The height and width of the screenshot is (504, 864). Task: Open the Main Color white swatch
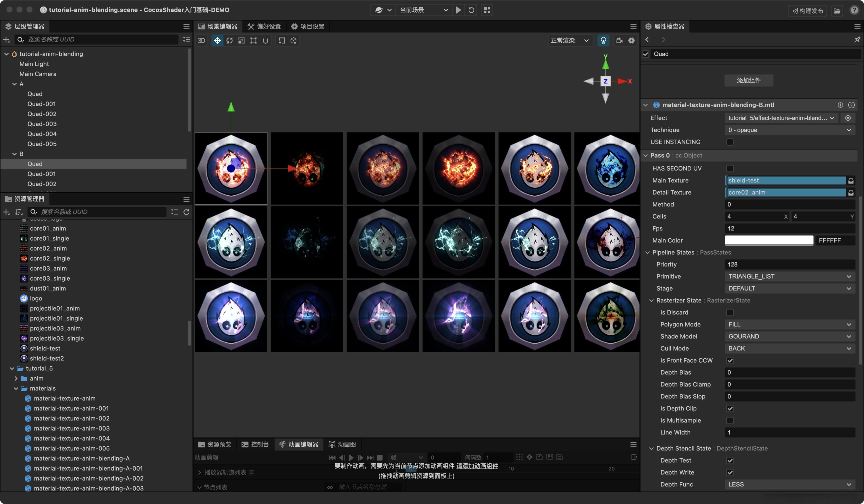click(x=769, y=240)
